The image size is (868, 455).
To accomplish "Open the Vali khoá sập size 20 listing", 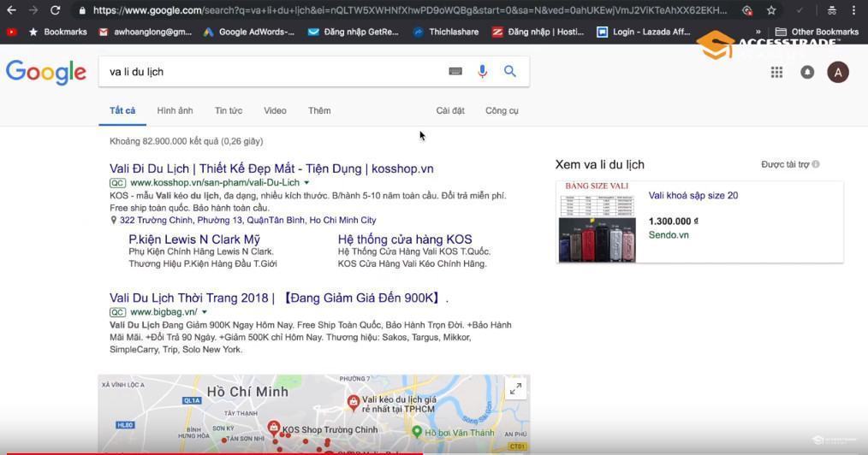I will (693, 195).
